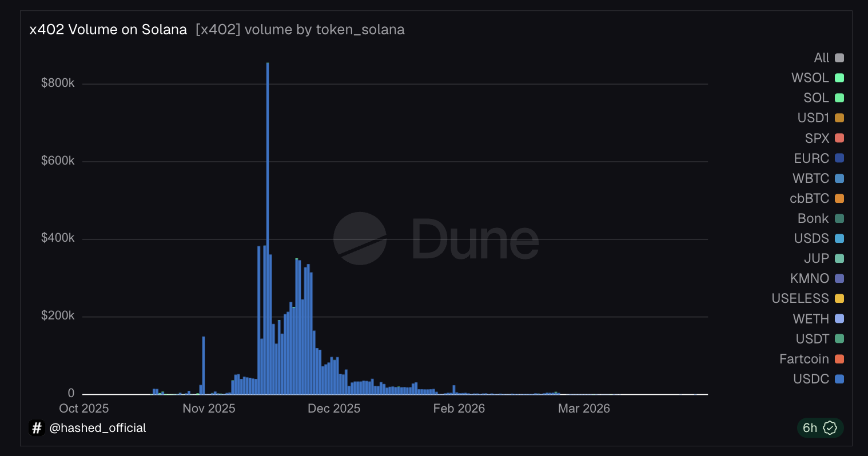
Task: Toggle the Fartcoin legend entry
Action: click(811, 359)
